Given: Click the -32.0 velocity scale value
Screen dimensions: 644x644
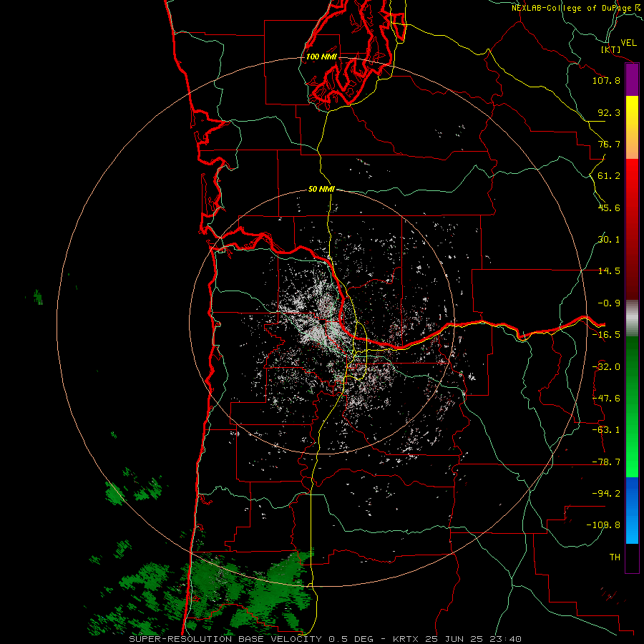Looking at the screenshot, I should tap(606, 367).
